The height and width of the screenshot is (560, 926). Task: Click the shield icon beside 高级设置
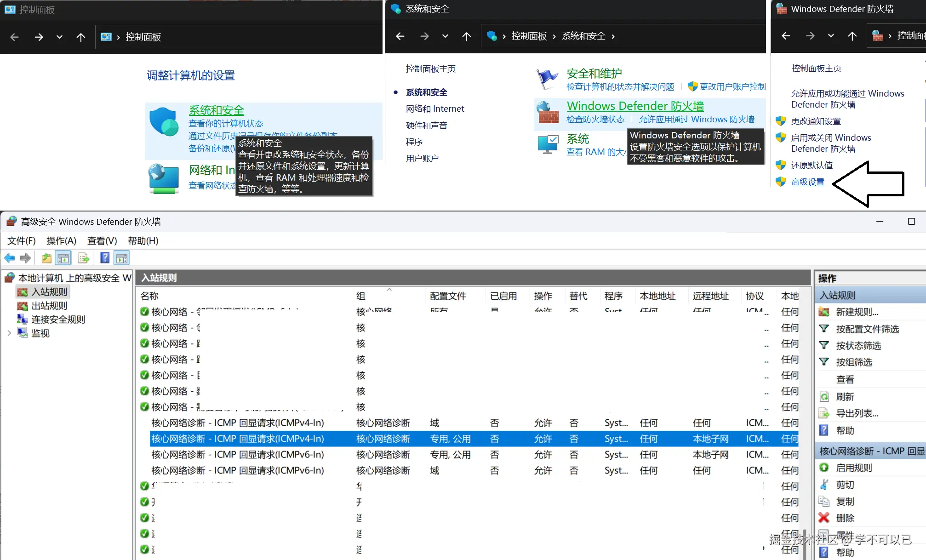coord(780,182)
